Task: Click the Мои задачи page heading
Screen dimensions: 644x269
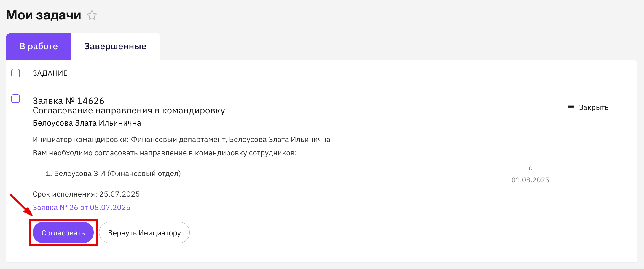Action: [44, 15]
